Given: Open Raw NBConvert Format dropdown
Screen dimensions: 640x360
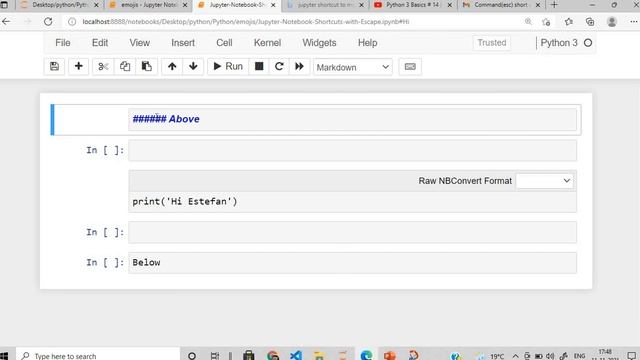Looking at the screenshot, I should pos(544,181).
